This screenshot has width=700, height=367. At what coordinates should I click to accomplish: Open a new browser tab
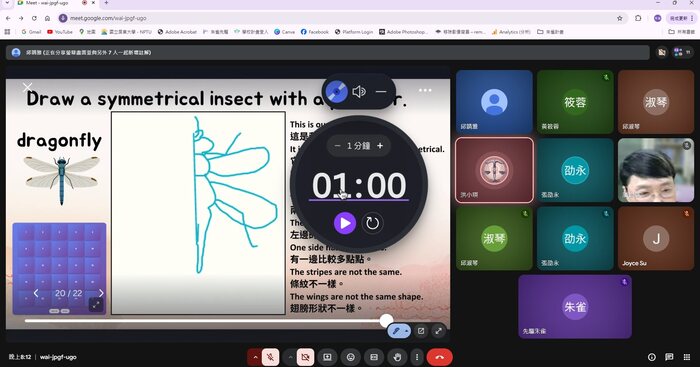pyautogui.click(x=106, y=3)
